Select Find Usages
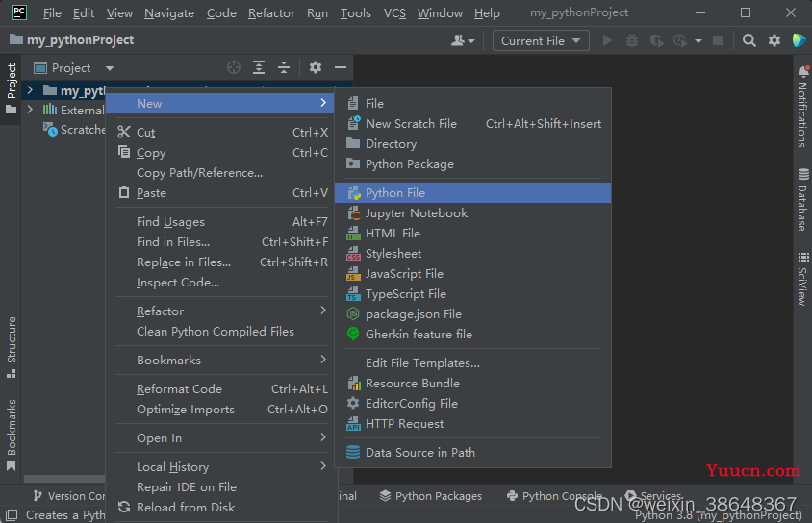This screenshot has height=523, width=812. [x=220, y=222]
